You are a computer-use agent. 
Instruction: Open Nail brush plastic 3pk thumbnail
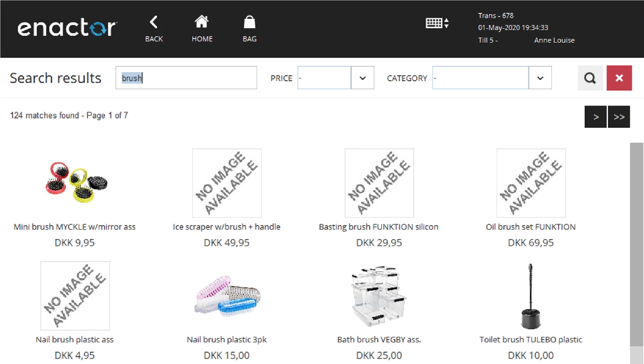pyautogui.click(x=227, y=296)
